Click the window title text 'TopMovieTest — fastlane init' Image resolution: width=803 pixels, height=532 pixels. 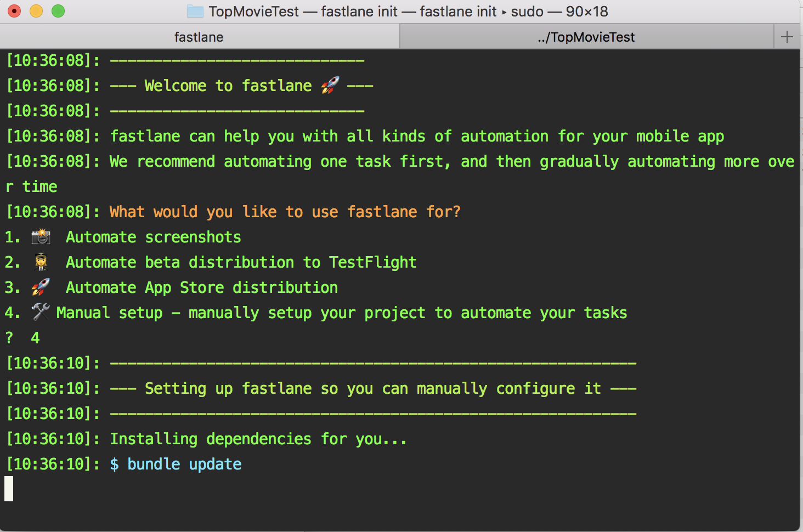coord(303,11)
